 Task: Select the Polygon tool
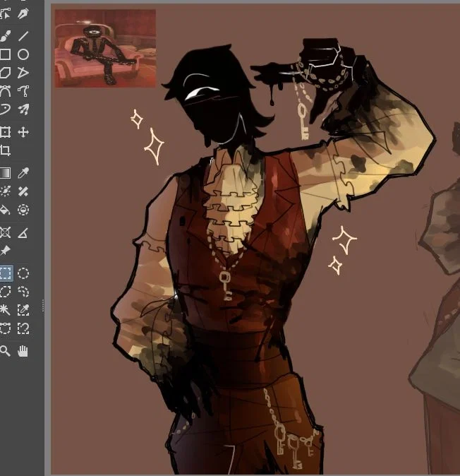pos(6,72)
